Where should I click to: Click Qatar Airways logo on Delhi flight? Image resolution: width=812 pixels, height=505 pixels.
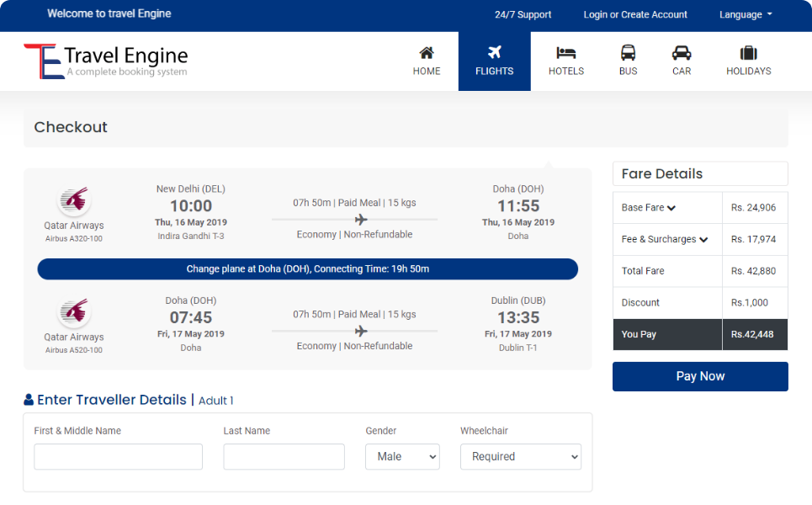coord(74,201)
